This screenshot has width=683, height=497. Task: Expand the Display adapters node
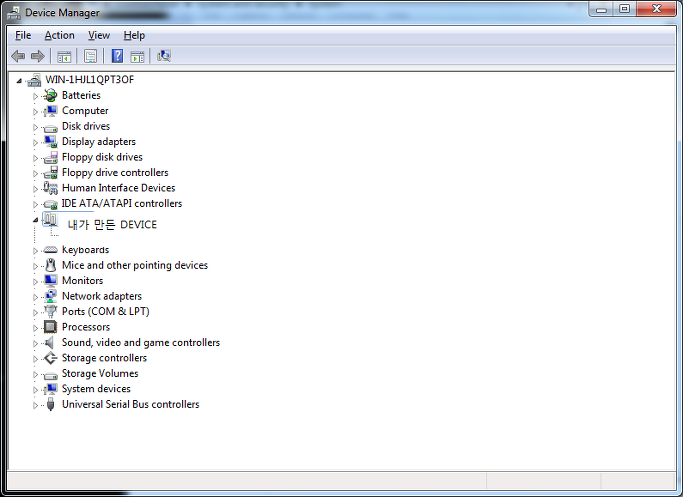coord(35,143)
